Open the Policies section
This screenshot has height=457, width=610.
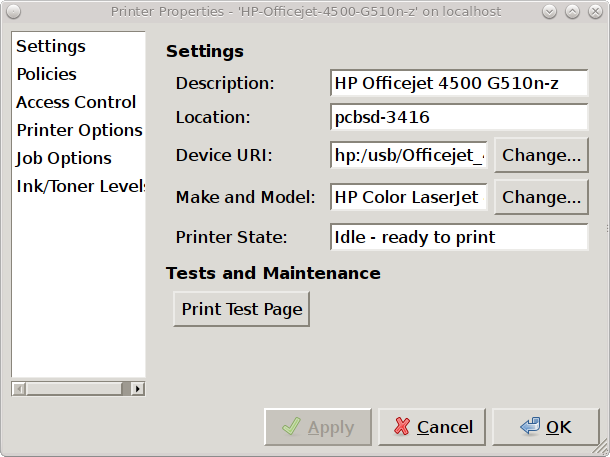(78, 74)
